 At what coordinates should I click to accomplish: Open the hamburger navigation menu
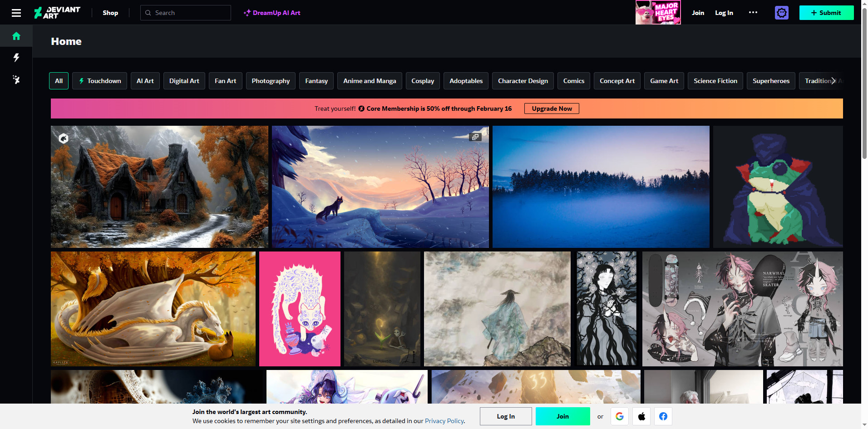pyautogui.click(x=16, y=12)
